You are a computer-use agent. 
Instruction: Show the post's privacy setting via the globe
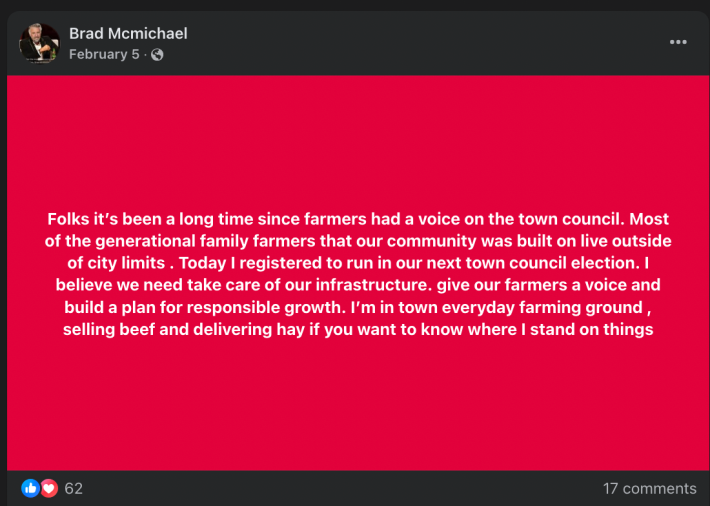tap(157, 55)
